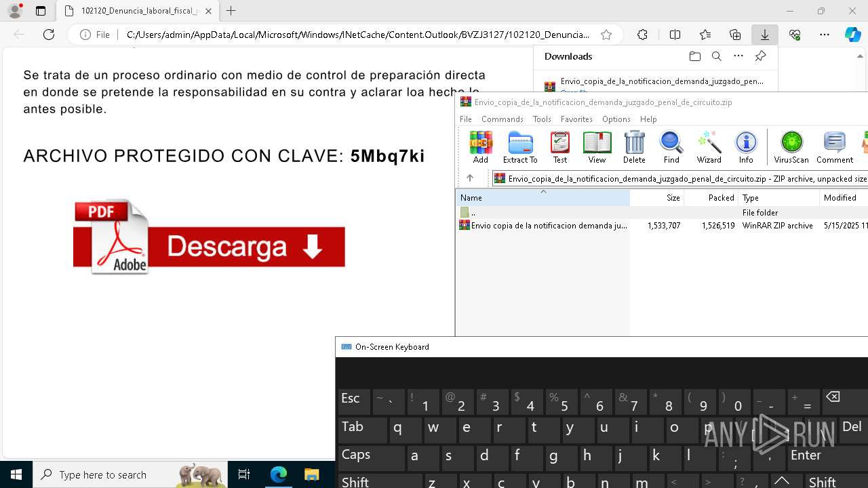Image resolution: width=868 pixels, height=488 pixels.
Task: Click the WinRAR archive path field
Action: tap(680, 179)
